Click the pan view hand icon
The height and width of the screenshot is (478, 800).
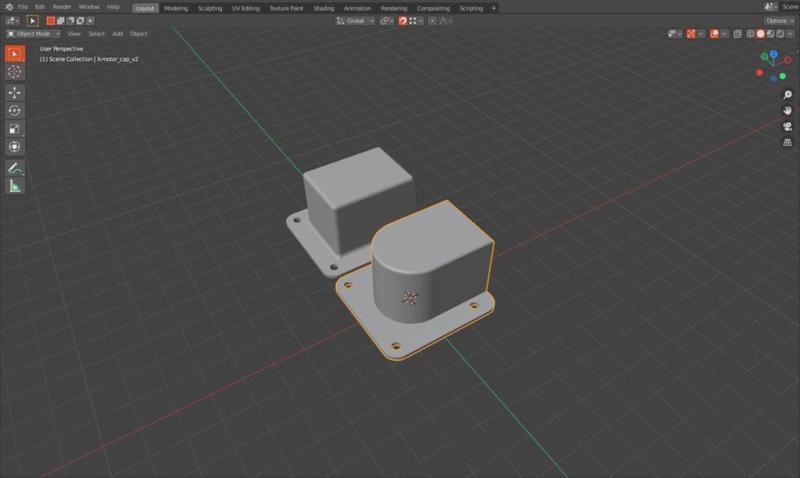point(787,111)
